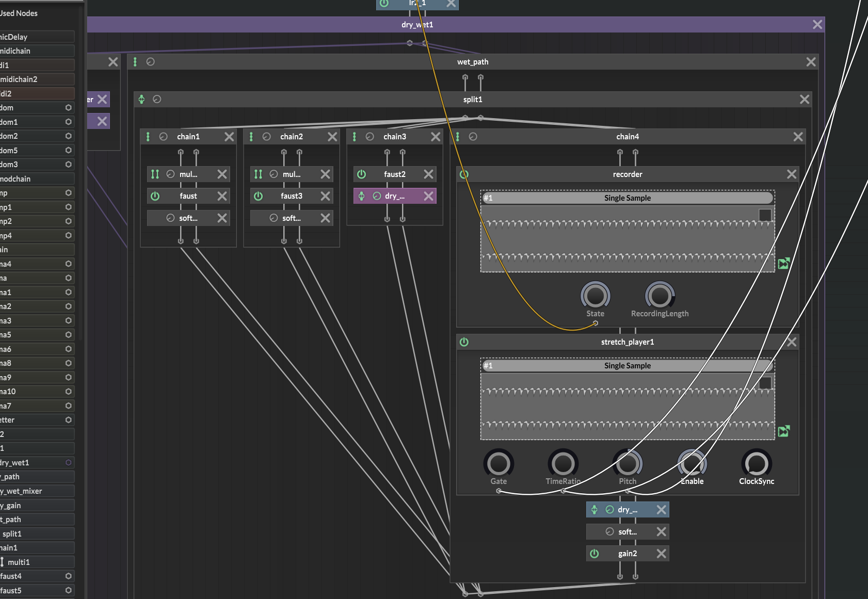This screenshot has width=868, height=599.
Task: Open recorder Single Sample slot selector
Action: (628, 198)
